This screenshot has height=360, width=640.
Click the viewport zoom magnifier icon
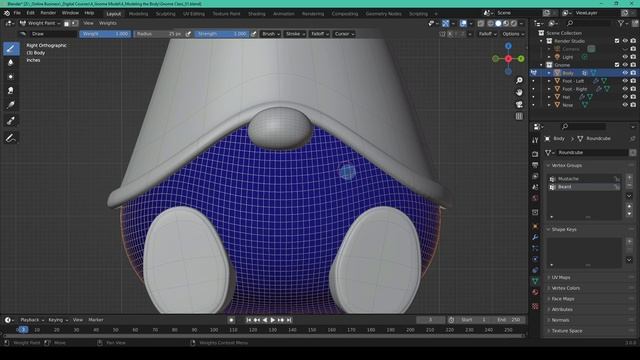[519, 80]
